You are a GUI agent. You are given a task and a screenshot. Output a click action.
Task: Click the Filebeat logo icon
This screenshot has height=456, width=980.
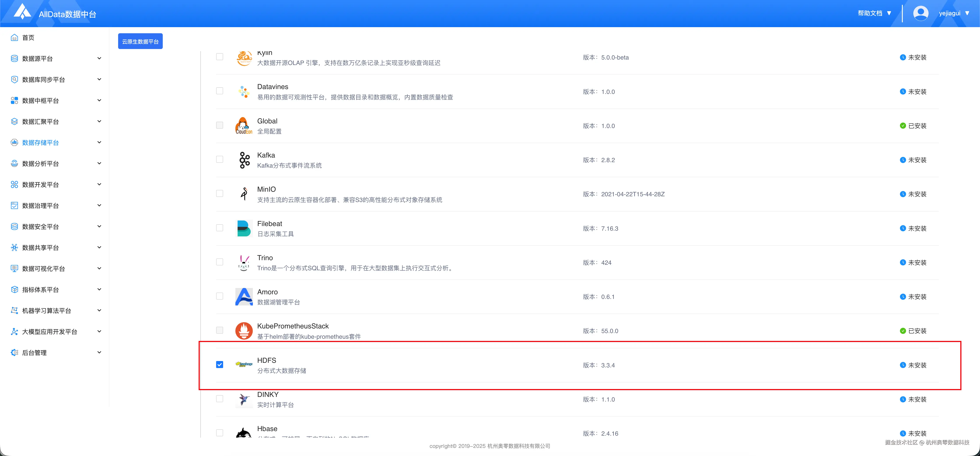point(244,228)
